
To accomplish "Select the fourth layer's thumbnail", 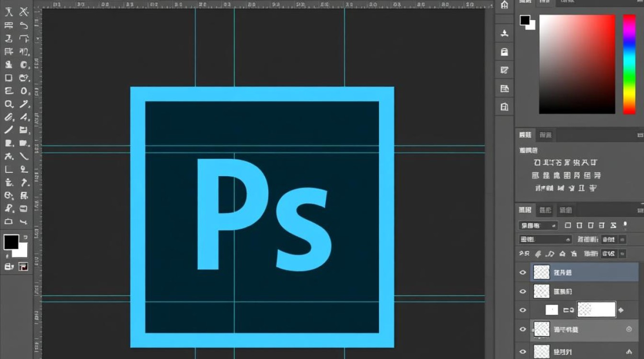I will tap(541, 329).
